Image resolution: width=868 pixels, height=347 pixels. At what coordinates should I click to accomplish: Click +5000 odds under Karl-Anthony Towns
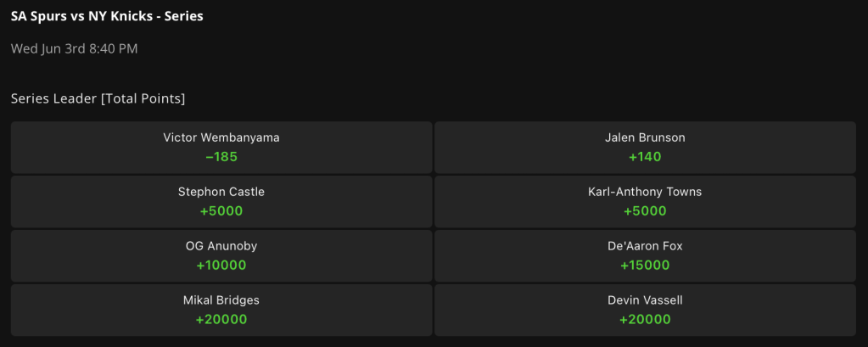tap(645, 211)
